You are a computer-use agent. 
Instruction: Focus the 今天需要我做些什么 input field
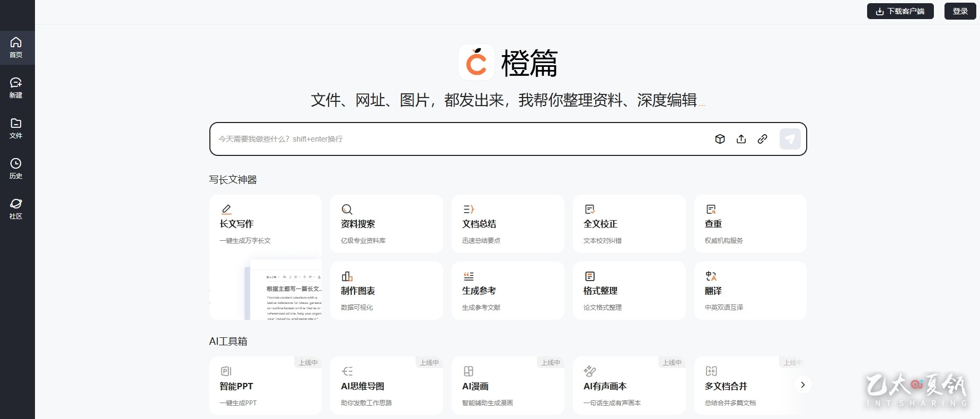click(461, 139)
